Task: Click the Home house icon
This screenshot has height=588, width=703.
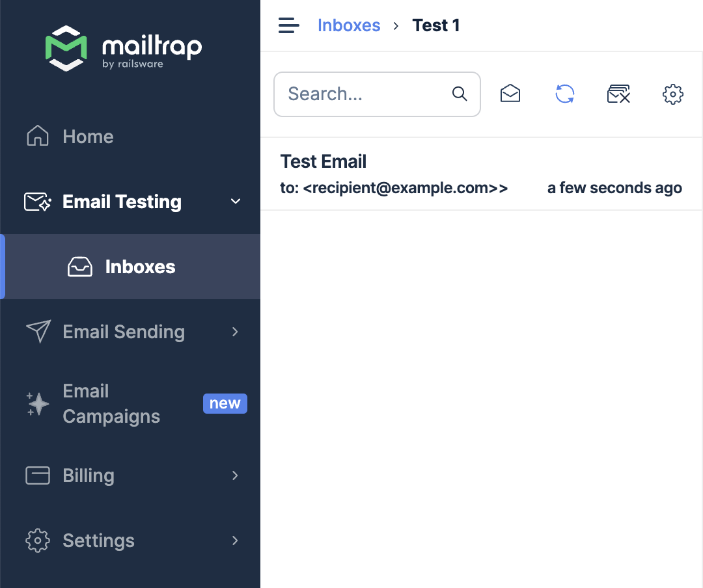Action: click(x=38, y=137)
